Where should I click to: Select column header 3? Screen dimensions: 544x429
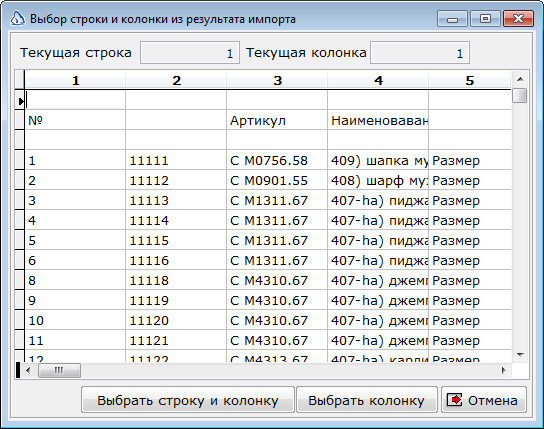point(277,80)
